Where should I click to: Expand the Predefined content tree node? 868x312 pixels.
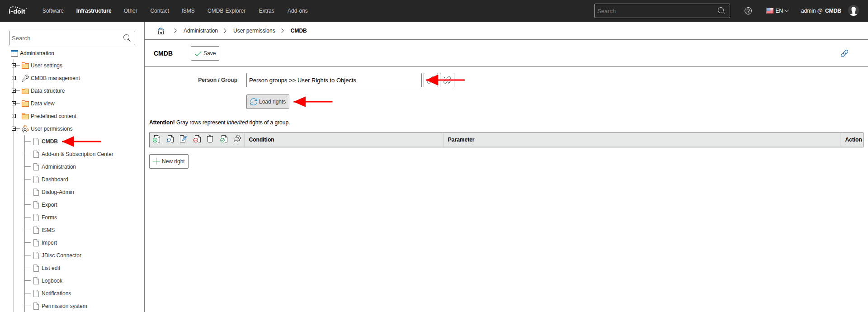(14, 116)
